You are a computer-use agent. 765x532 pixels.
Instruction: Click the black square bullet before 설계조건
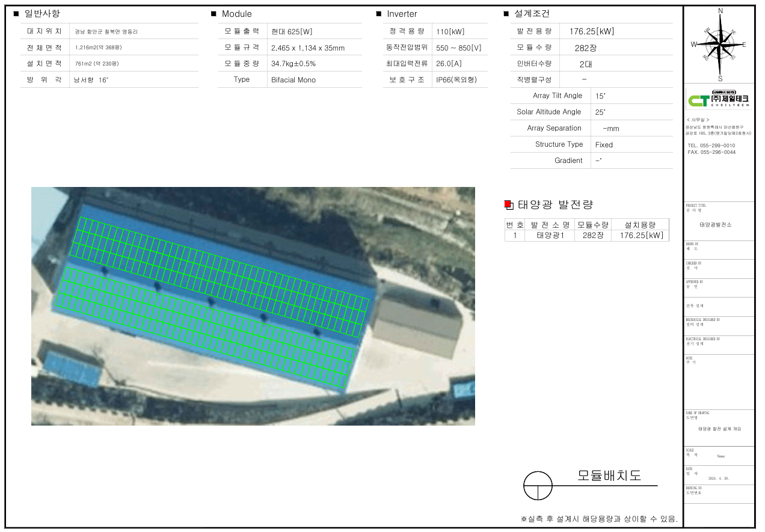[x=506, y=14]
